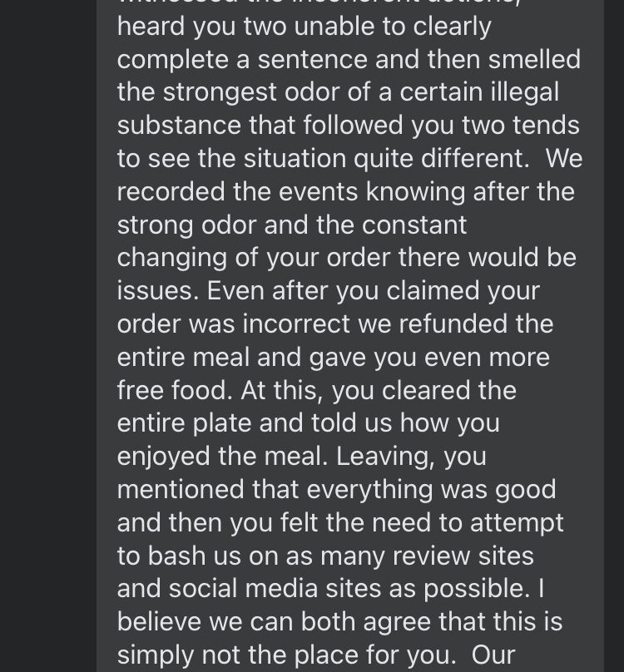Tap the phrase 'free food' in the reply
624x672 pixels.
(171, 390)
